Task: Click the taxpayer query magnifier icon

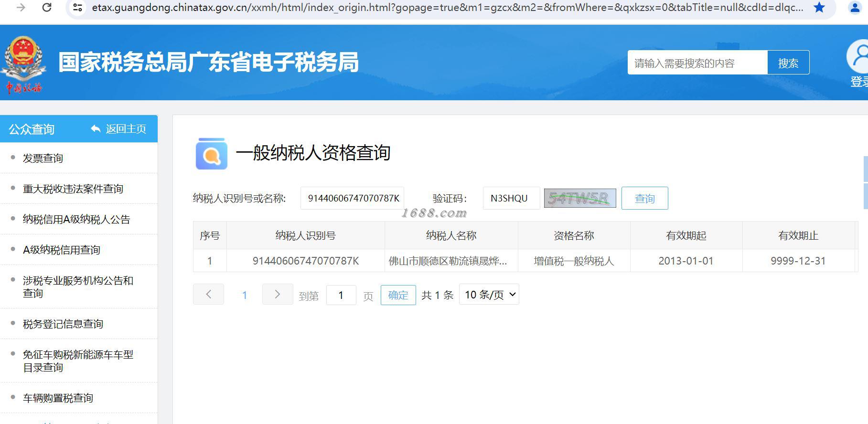Action: click(212, 154)
